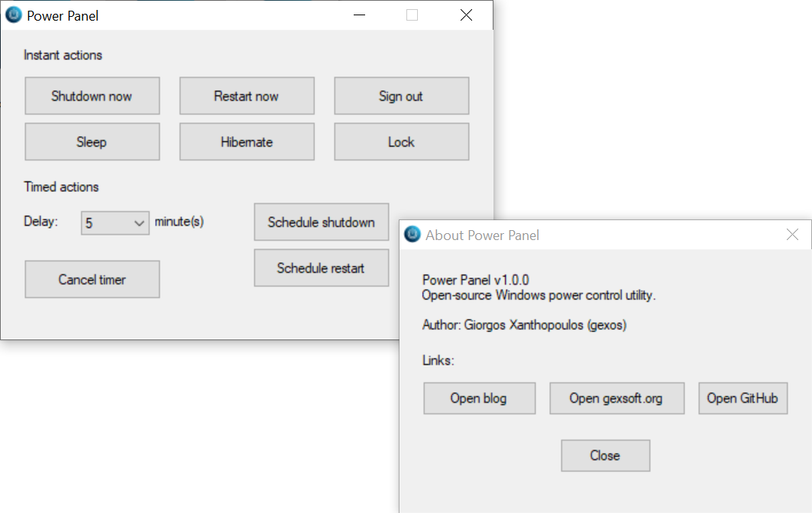Click Sign out
The height and width of the screenshot is (513, 812).
401,96
